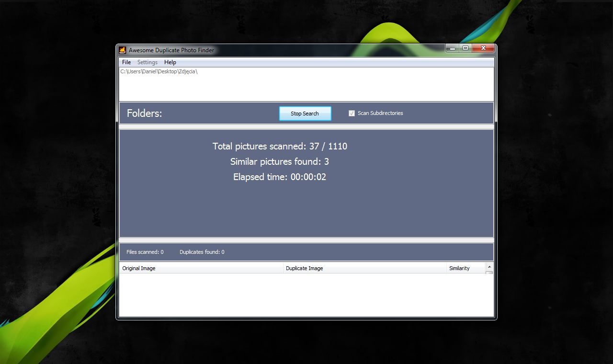Click the Stop Search button

[305, 114]
